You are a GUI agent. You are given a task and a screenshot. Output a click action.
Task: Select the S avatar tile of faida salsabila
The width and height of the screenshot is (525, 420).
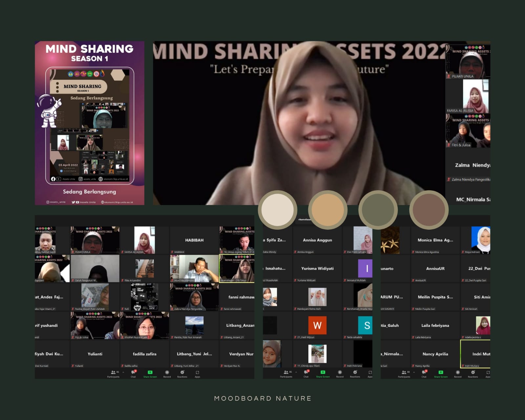pos(358,325)
